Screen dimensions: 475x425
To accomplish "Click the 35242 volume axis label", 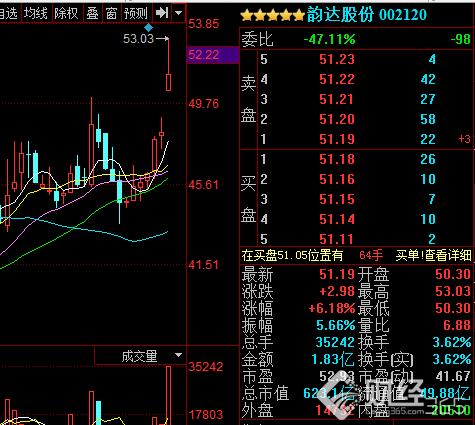I will [x=206, y=367].
